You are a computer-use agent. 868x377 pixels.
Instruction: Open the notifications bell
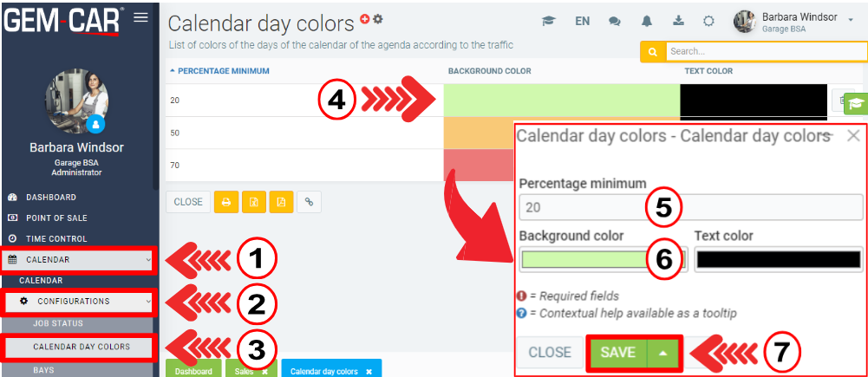pos(647,22)
